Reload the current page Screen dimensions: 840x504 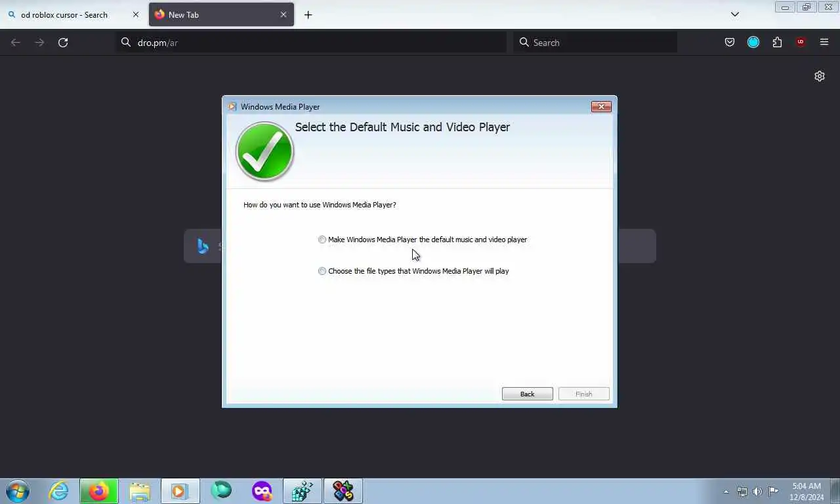tap(63, 42)
